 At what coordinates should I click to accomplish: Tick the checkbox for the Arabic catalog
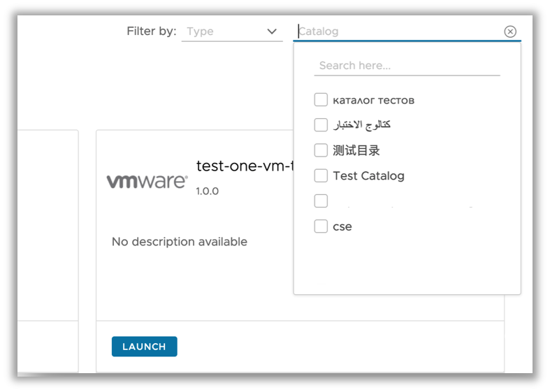321,125
